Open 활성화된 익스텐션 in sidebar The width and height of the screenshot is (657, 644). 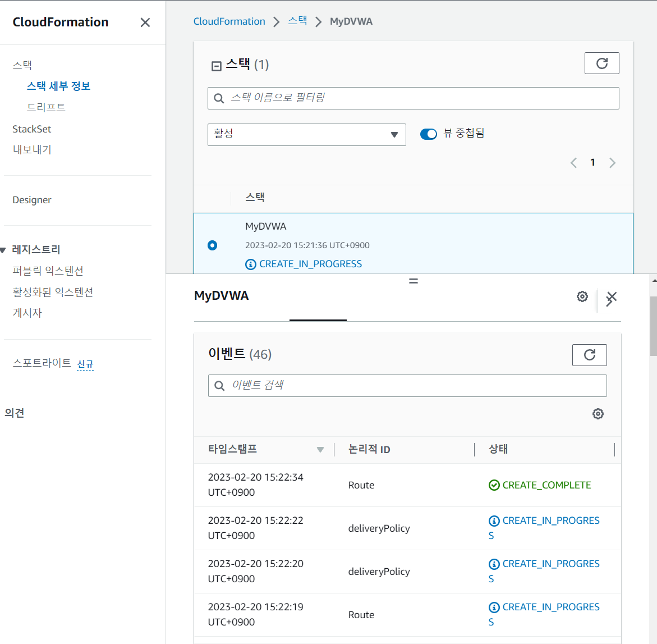click(53, 292)
